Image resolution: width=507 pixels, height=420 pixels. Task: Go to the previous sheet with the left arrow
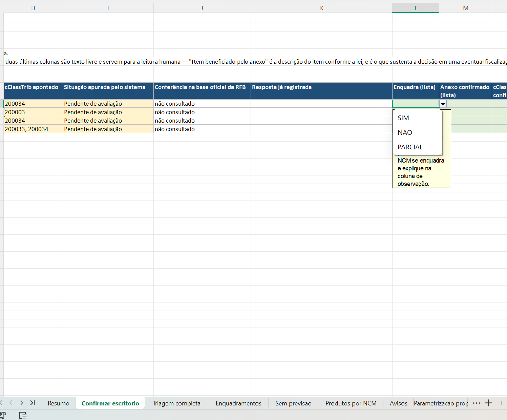coord(11,403)
